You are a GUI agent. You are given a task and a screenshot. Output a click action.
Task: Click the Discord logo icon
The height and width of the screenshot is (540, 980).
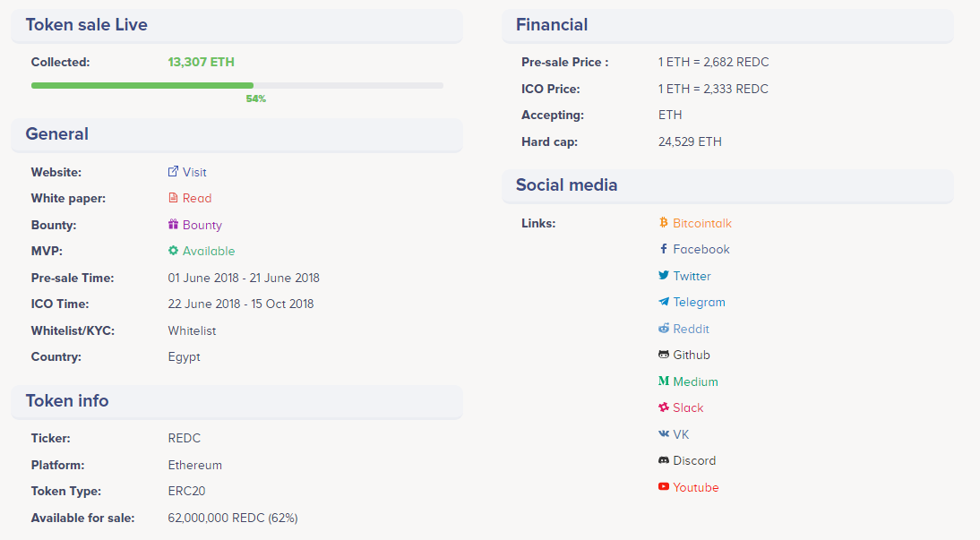pos(664,460)
